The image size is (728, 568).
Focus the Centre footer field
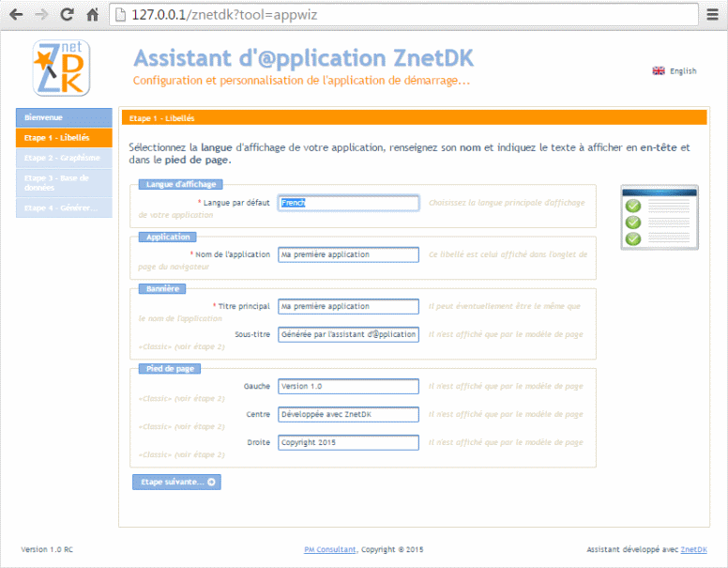click(x=348, y=415)
